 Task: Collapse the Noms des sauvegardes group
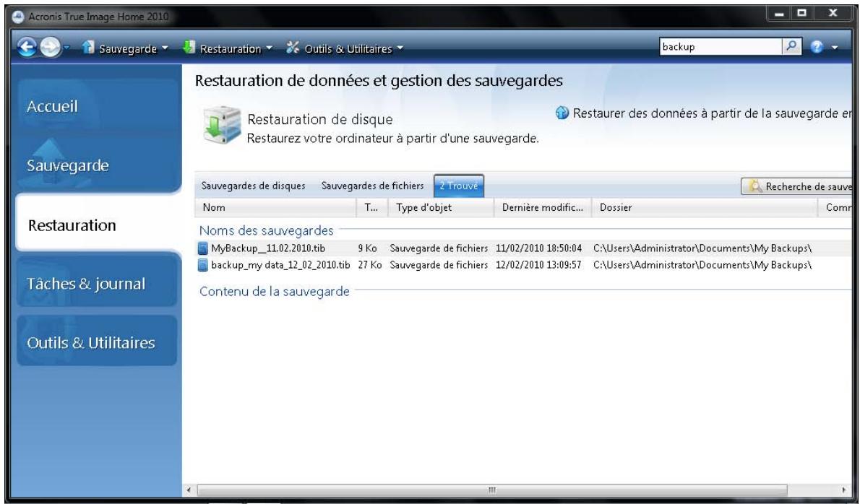pos(266,230)
